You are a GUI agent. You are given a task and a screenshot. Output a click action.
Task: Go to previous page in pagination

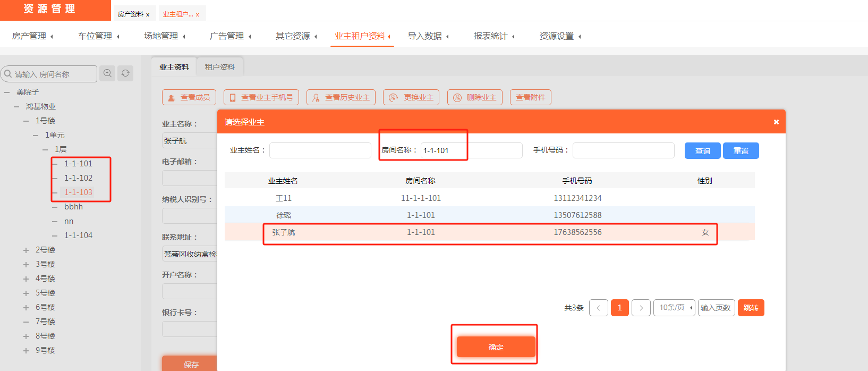[x=599, y=308]
